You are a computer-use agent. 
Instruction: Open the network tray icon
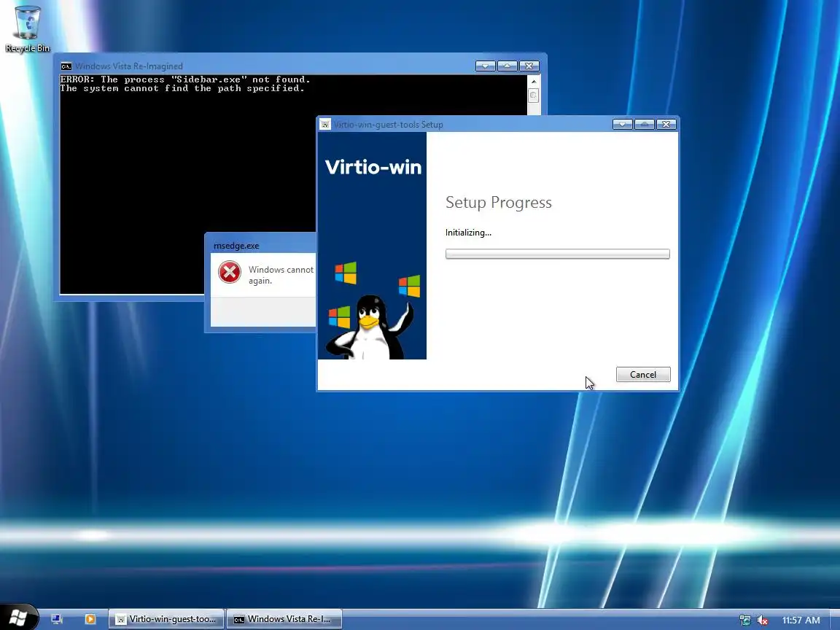(x=744, y=621)
